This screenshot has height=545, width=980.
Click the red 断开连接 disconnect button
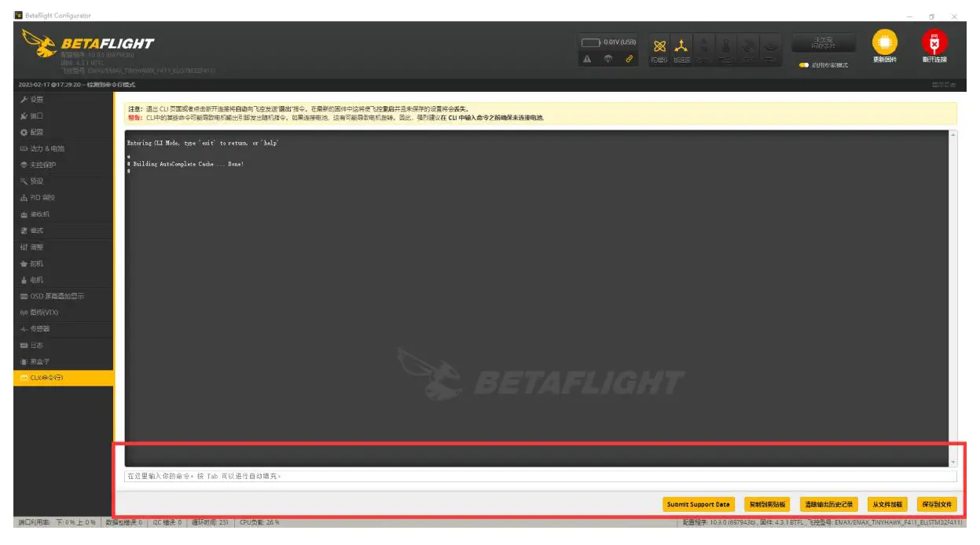click(934, 47)
